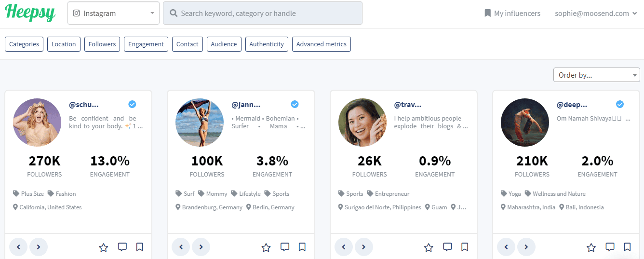Click the Advanced metrics filter button
Image resolution: width=644 pixels, height=259 pixels.
[x=321, y=44]
